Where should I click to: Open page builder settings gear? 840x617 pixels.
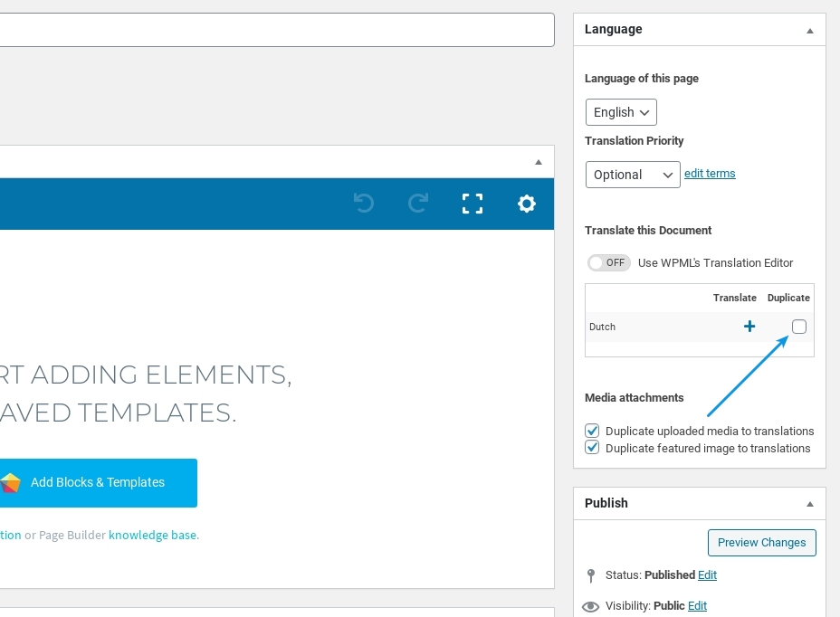point(527,204)
